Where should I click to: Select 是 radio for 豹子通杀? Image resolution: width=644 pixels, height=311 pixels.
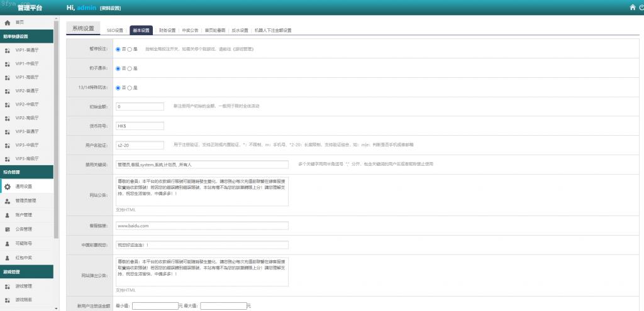point(130,68)
